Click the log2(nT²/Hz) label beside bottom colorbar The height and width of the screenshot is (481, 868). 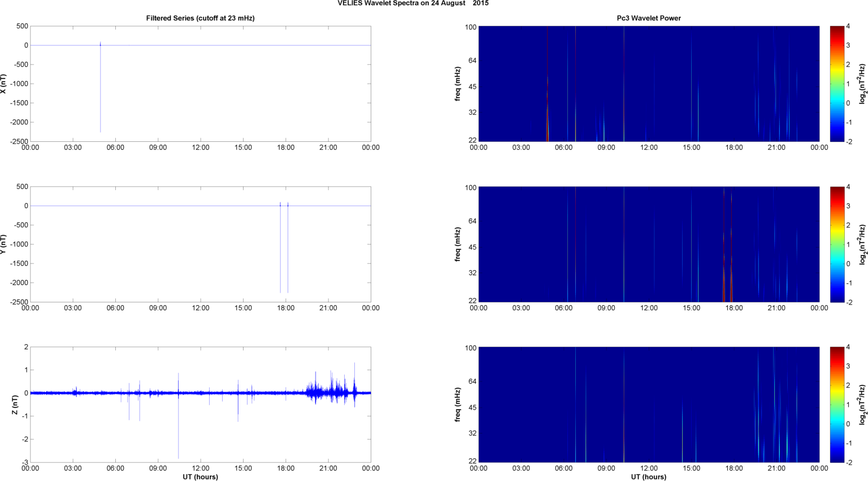click(862, 405)
